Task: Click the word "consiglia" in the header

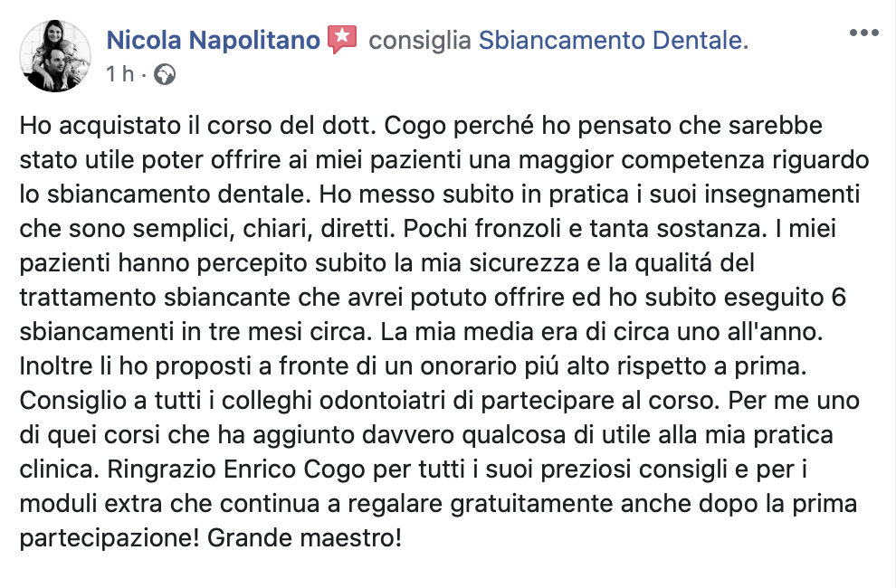Action: (x=421, y=41)
